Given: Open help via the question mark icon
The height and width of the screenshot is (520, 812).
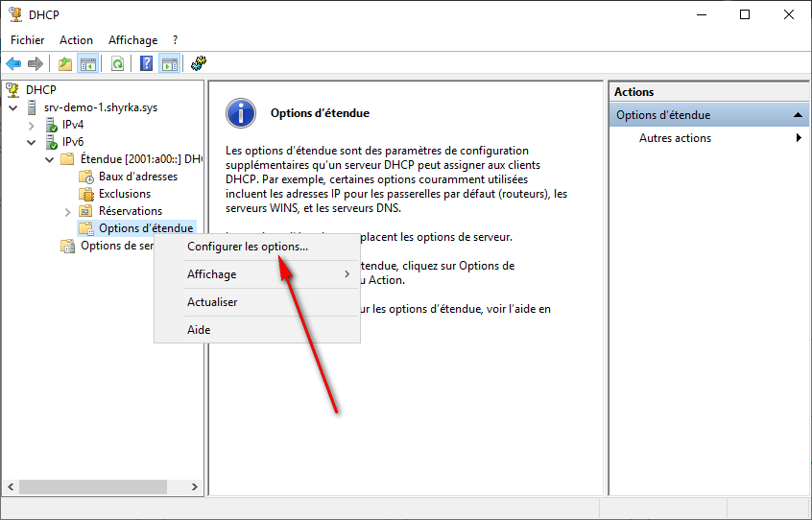Looking at the screenshot, I should click(x=147, y=64).
